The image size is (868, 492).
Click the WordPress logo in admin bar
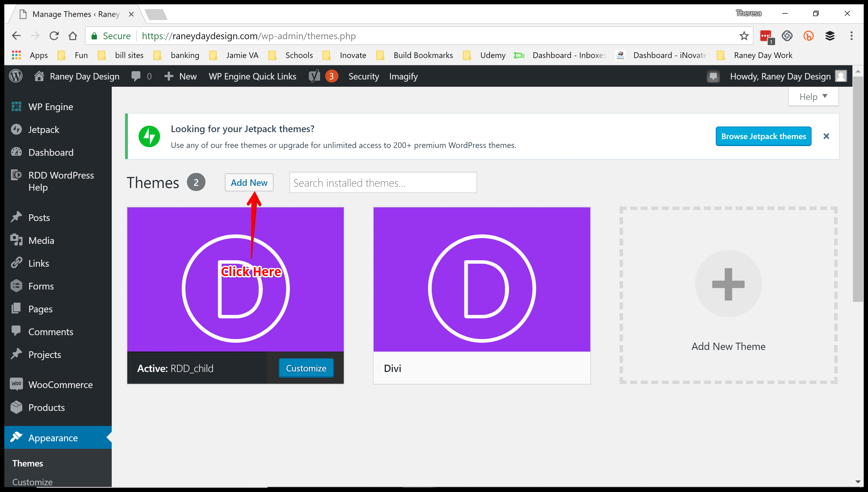coord(16,76)
